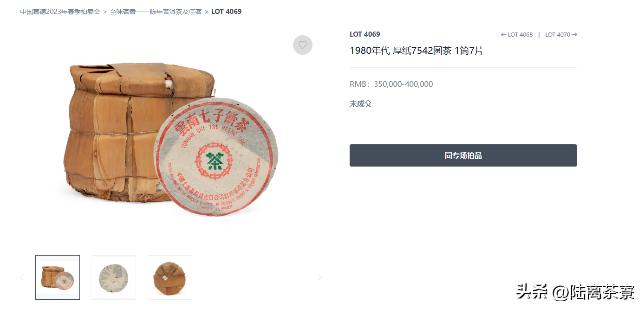Image resolution: width=644 pixels, height=309 pixels.
Task: Go to previous thumbnails with left arrow
Action: point(22,277)
